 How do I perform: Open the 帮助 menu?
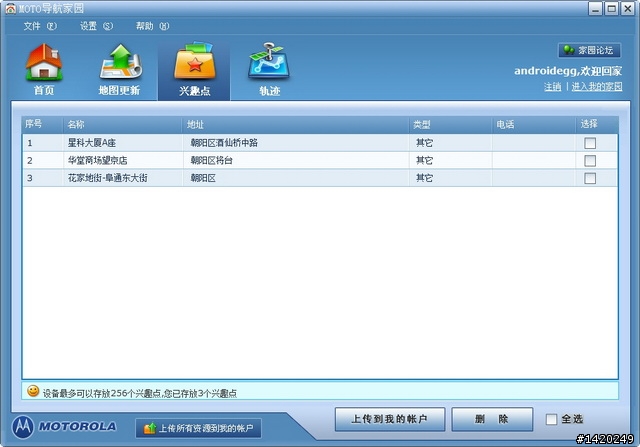152,26
